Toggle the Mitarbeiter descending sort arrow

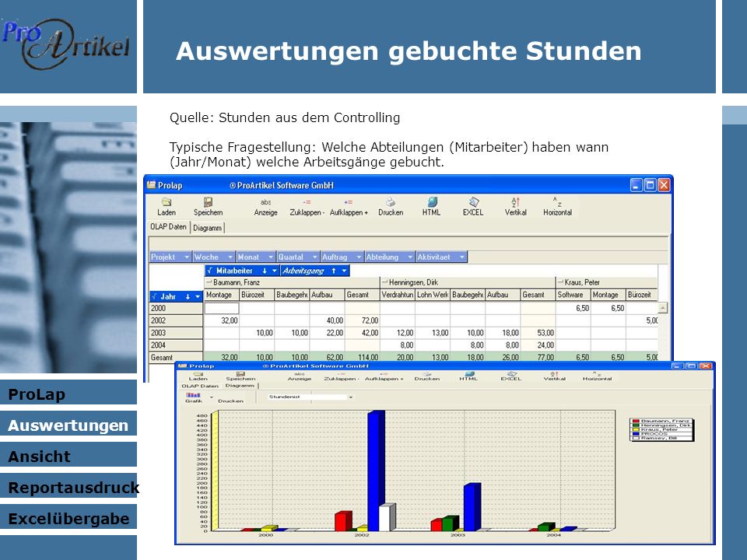click(x=265, y=271)
